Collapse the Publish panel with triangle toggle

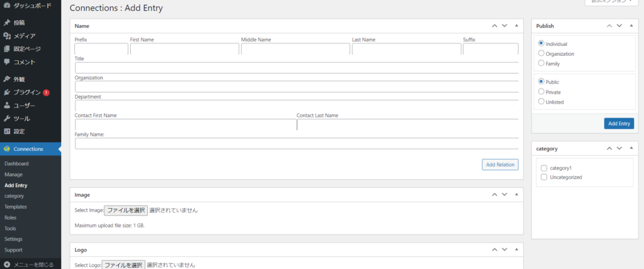pos(630,26)
